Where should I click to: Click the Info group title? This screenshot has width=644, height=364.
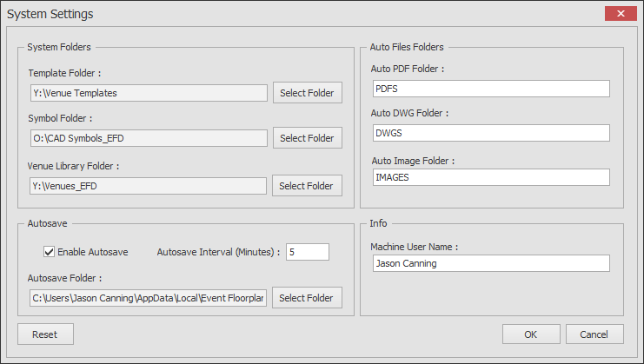pos(378,223)
